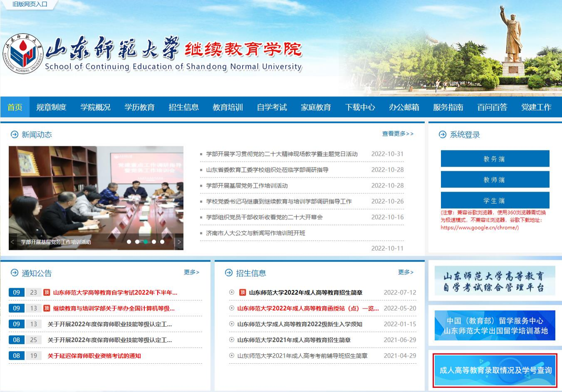Open 办公邮箱 navigation item

click(x=404, y=107)
